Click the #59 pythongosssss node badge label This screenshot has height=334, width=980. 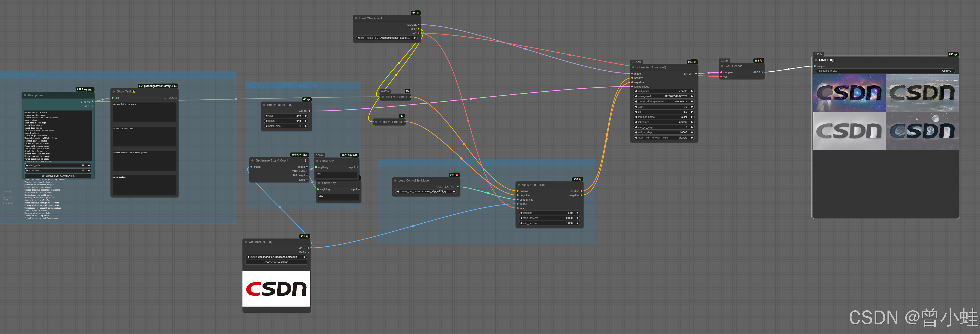click(158, 86)
